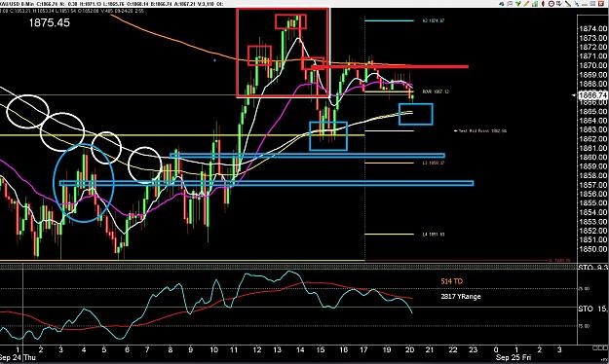
Task: Minimize the chart window
Action: [585, 4]
